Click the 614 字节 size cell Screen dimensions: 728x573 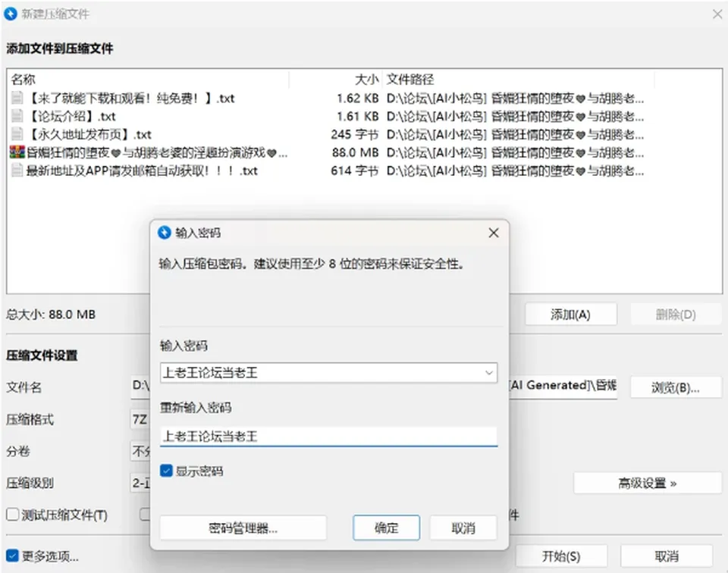tap(355, 171)
